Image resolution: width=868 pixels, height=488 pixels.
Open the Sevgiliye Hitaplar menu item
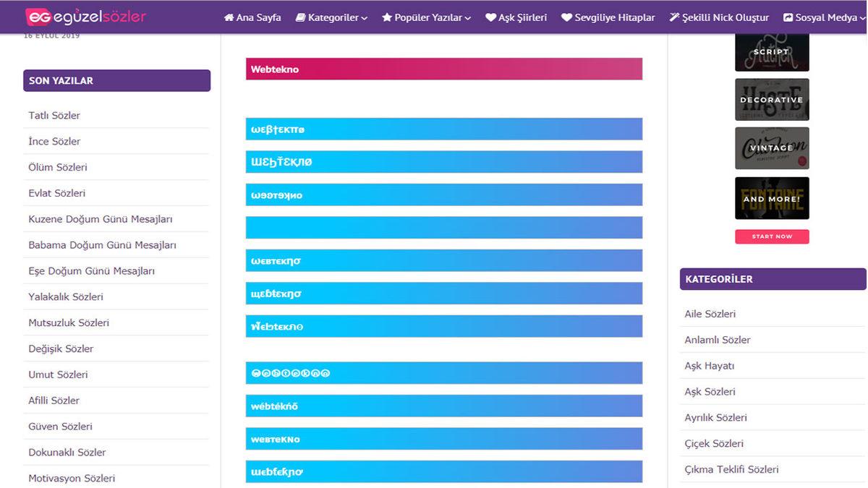(615, 17)
